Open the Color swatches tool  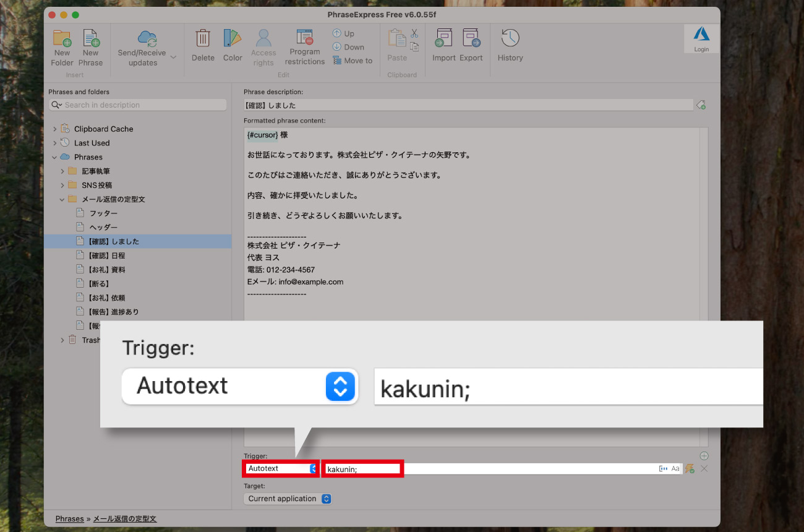(x=233, y=45)
